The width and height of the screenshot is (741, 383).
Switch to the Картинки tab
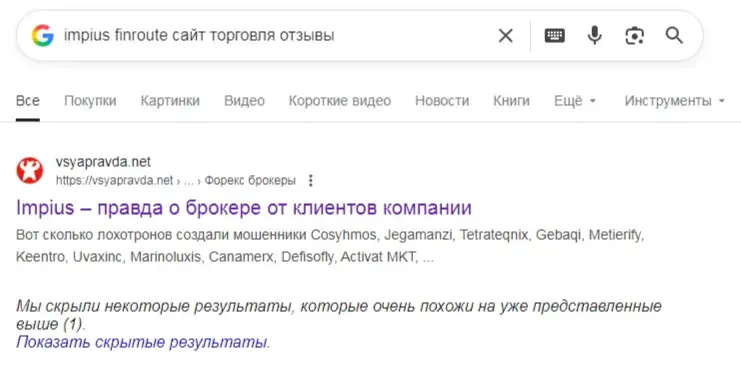point(170,101)
